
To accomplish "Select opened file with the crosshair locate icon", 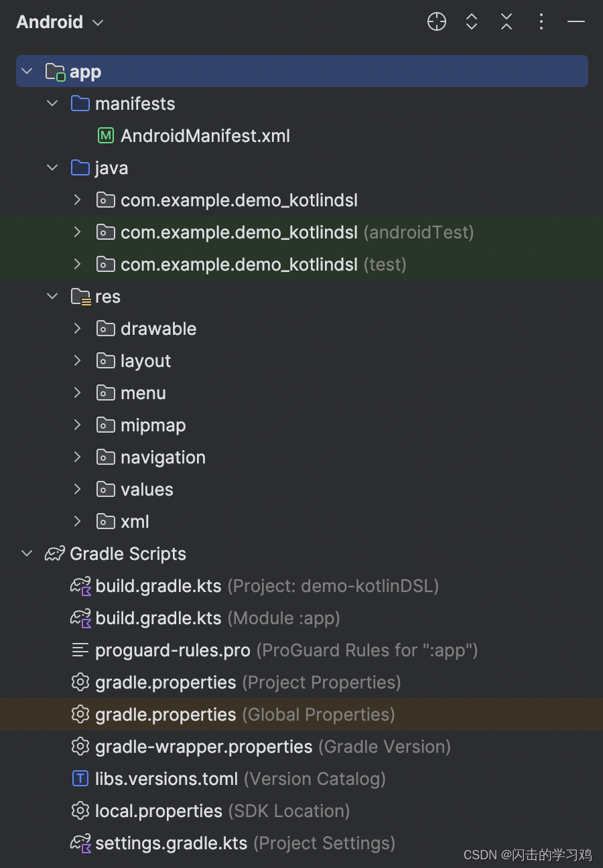I will 436,21.
